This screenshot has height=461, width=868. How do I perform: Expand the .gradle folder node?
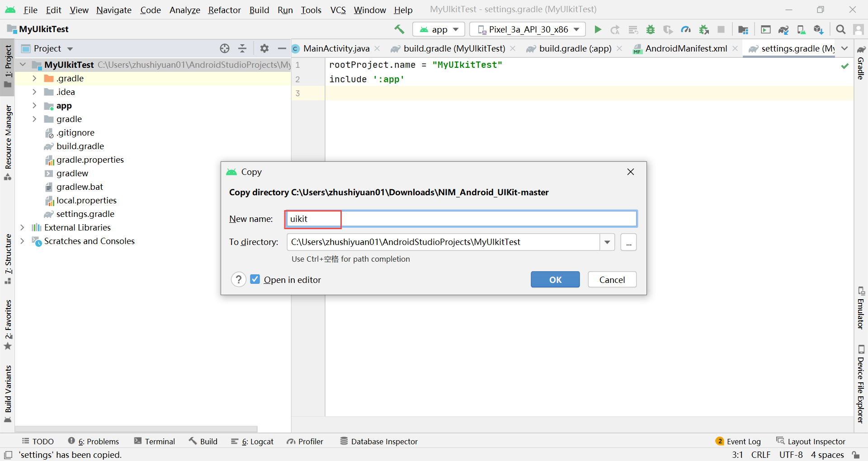(x=34, y=78)
